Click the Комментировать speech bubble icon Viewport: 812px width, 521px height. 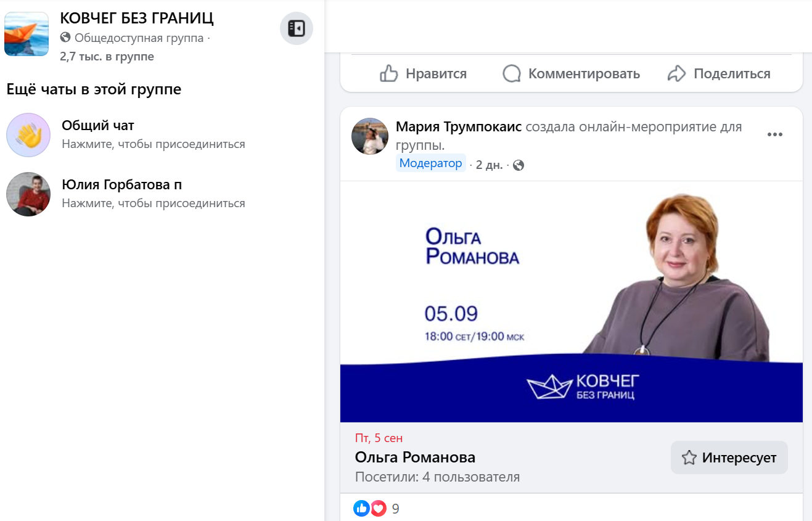[512, 74]
